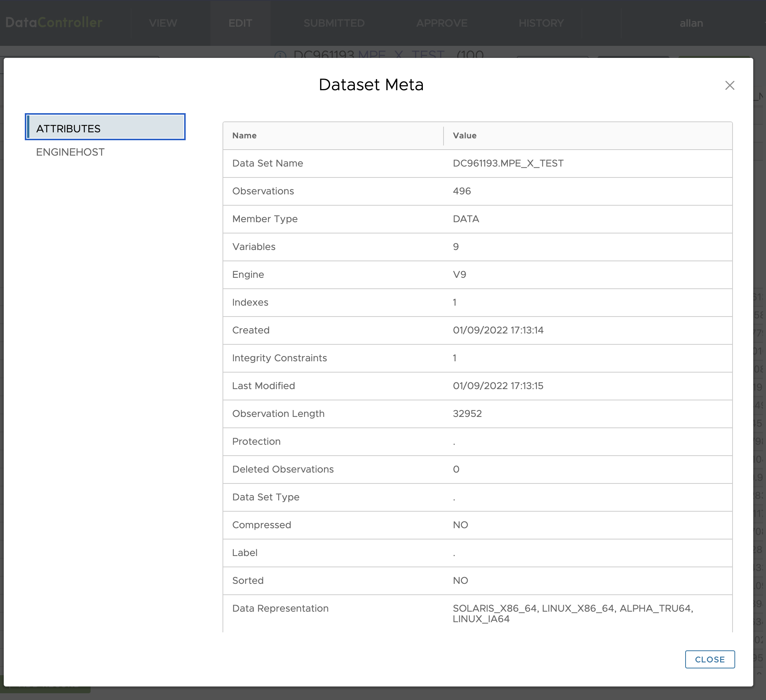Open the EDIT menu in top navigation

tap(240, 23)
